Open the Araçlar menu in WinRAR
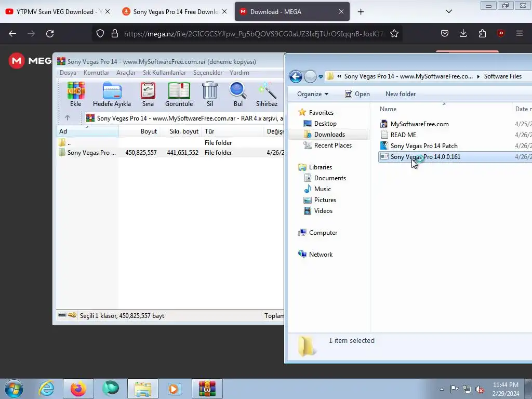 point(126,73)
